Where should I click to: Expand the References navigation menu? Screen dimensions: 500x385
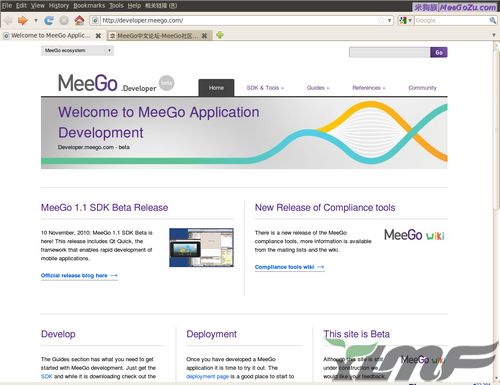pyautogui.click(x=369, y=88)
